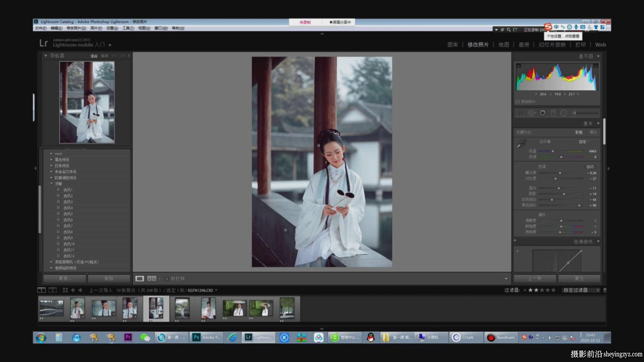Viewport: 644px width, 362px height.
Task: Open the 文件(F) menu
Action: point(41,28)
